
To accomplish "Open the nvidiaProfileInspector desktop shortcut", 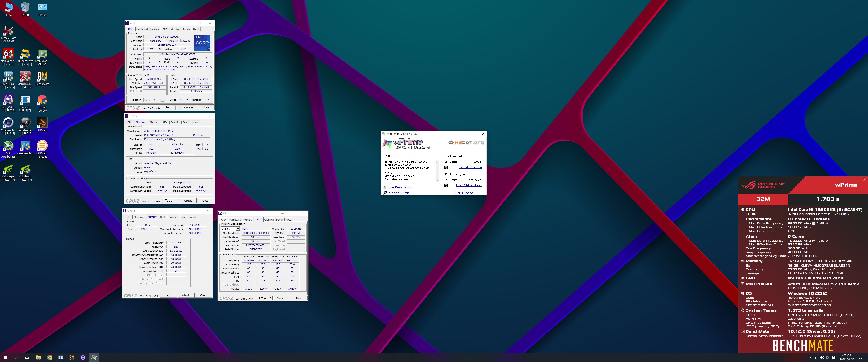I will point(25,172).
